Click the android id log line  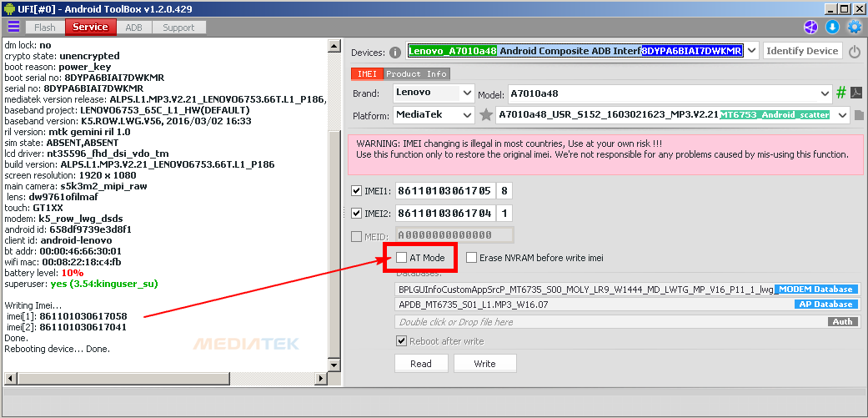click(68, 229)
